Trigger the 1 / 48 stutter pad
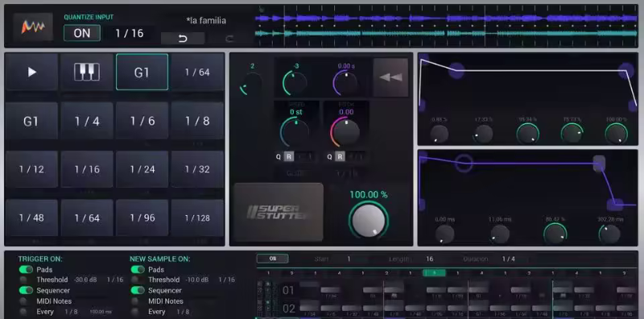The image size is (644, 319). pos(32,217)
